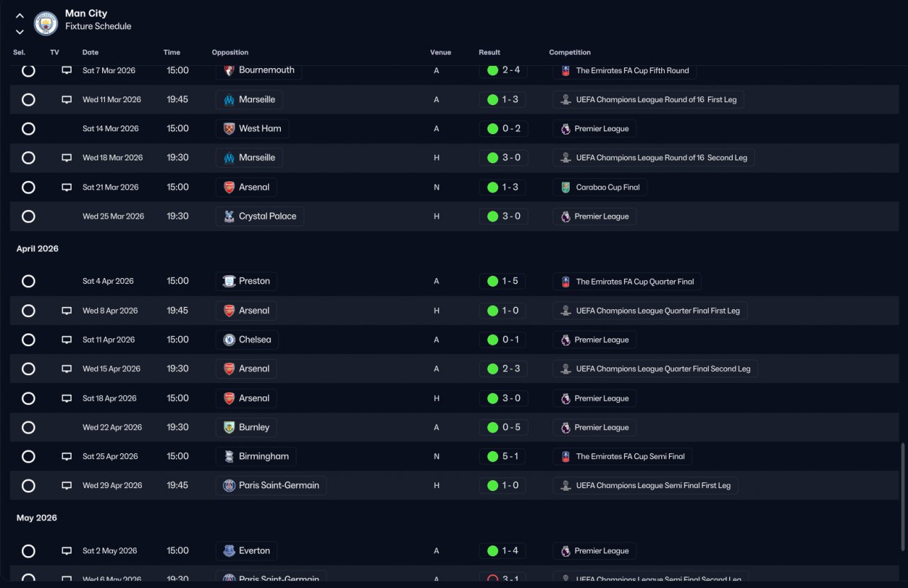Image resolution: width=908 pixels, height=588 pixels.
Task: Sort by the Date column header
Action: point(90,52)
